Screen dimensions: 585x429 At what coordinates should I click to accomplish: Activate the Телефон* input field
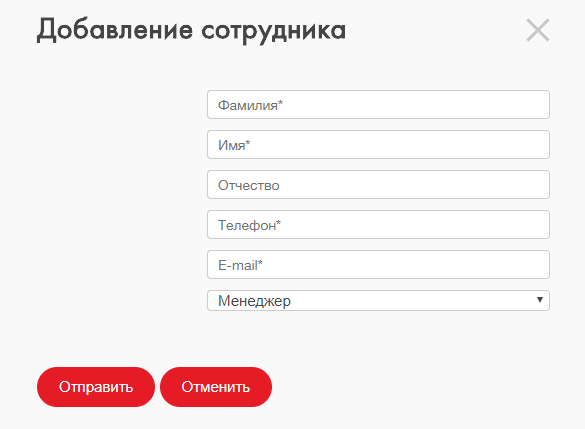(378, 225)
